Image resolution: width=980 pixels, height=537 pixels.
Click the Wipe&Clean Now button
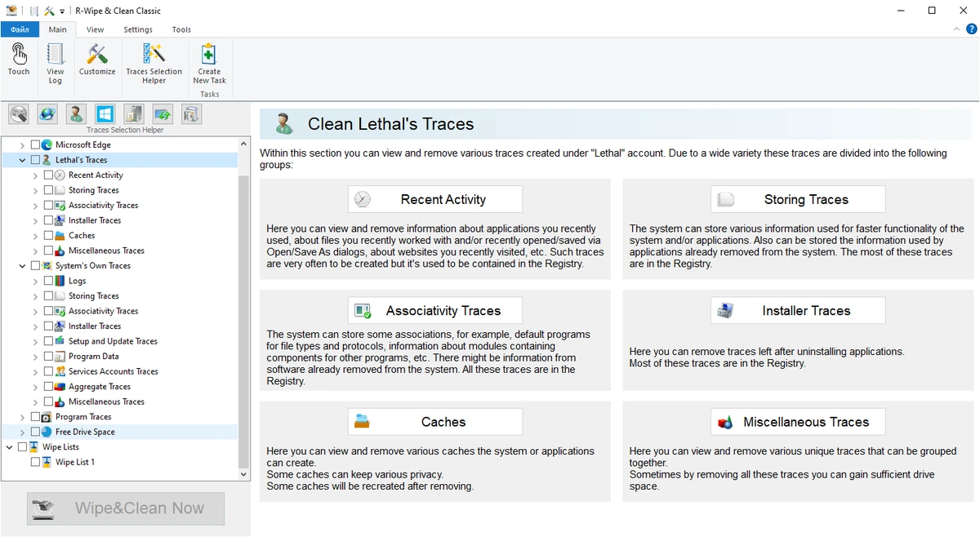pyautogui.click(x=126, y=508)
